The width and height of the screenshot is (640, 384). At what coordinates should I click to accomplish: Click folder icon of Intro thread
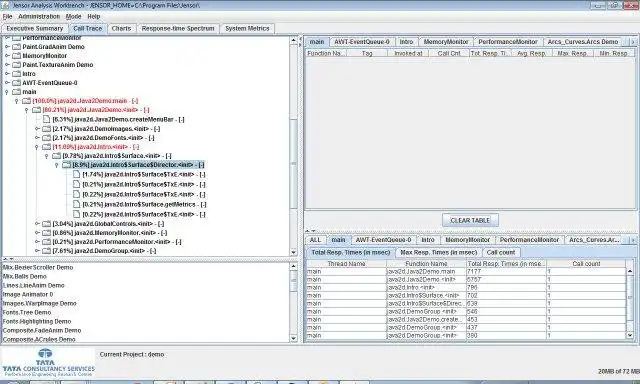(16, 73)
